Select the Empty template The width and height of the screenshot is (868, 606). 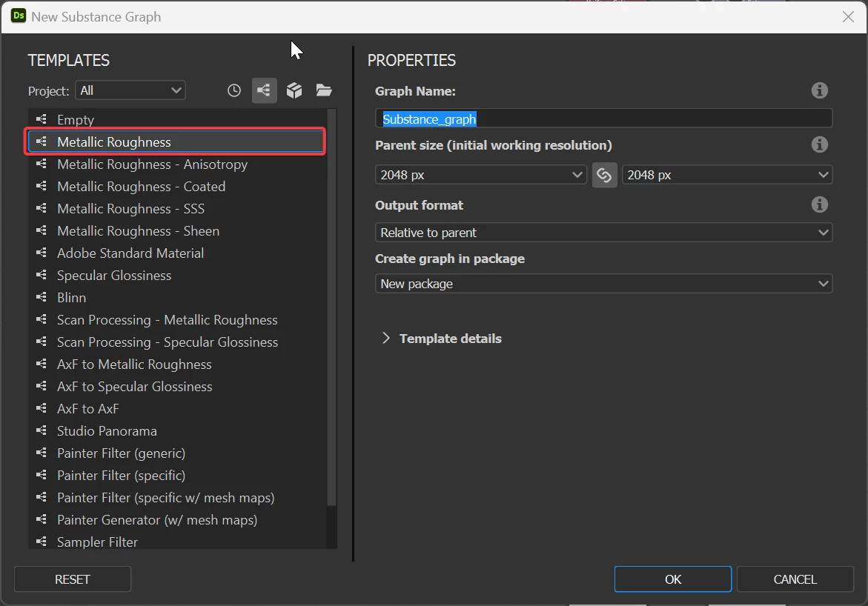[x=177, y=119]
